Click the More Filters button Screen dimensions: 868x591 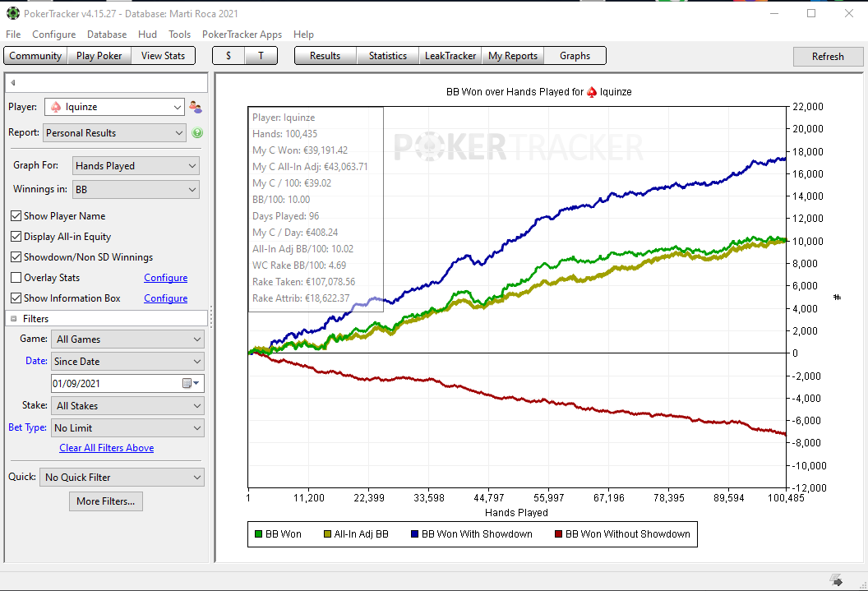point(106,501)
